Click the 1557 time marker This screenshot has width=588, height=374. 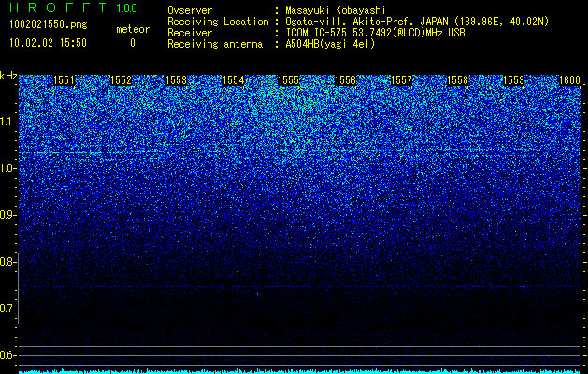click(x=401, y=80)
